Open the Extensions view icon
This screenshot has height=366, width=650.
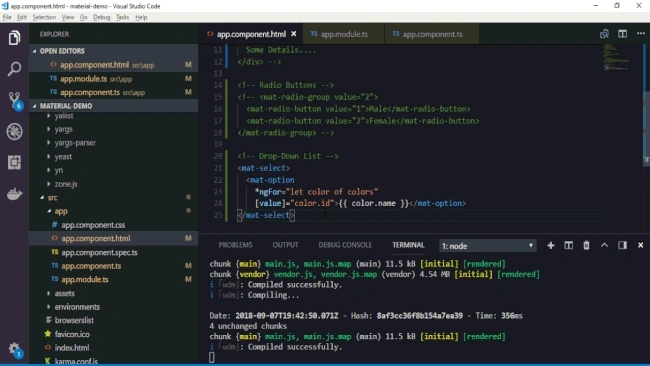[x=14, y=162]
